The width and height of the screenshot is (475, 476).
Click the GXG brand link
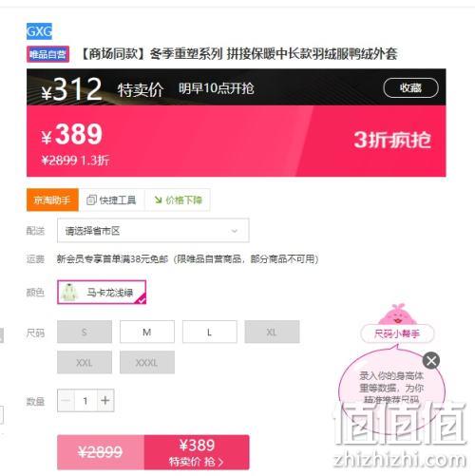pyautogui.click(x=39, y=31)
